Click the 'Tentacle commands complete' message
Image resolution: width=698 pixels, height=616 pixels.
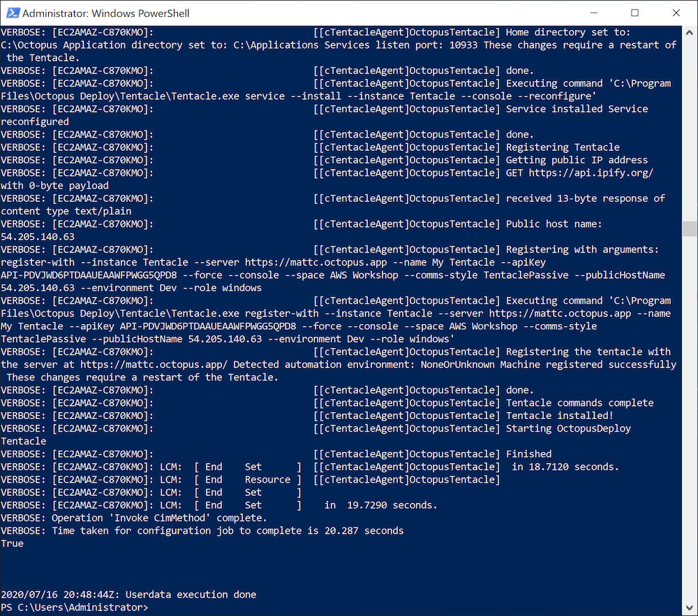[x=579, y=403]
